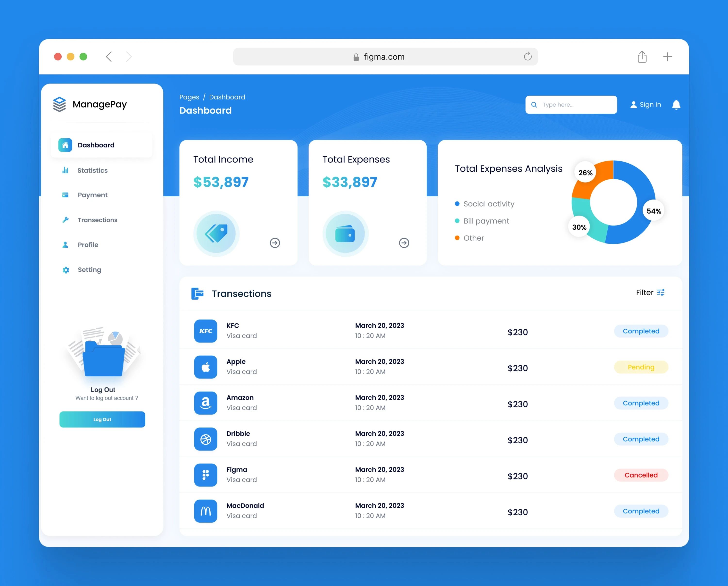Image resolution: width=728 pixels, height=586 pixels.
Task: Click the notification bell icon
Action: point(676,105)
